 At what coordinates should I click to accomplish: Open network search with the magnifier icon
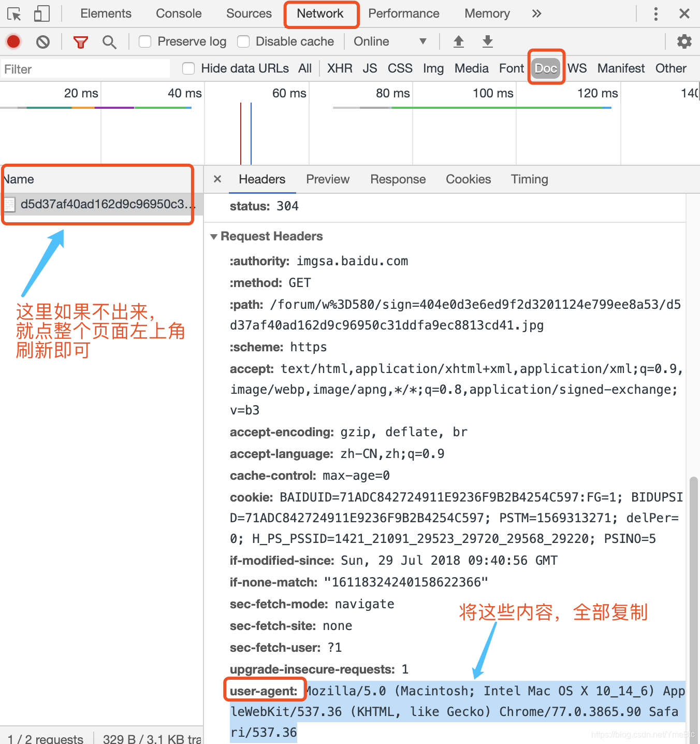pyautogui.click(x=109, y=42)
